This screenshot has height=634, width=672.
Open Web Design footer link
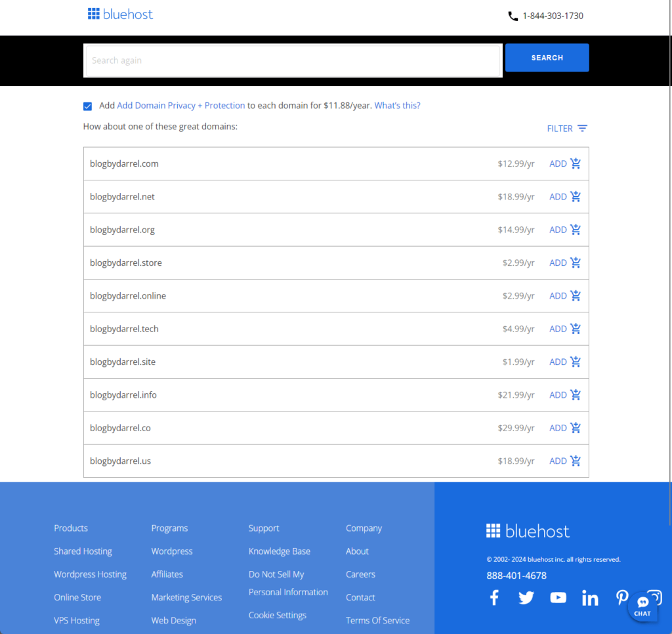tap(173, 620)
